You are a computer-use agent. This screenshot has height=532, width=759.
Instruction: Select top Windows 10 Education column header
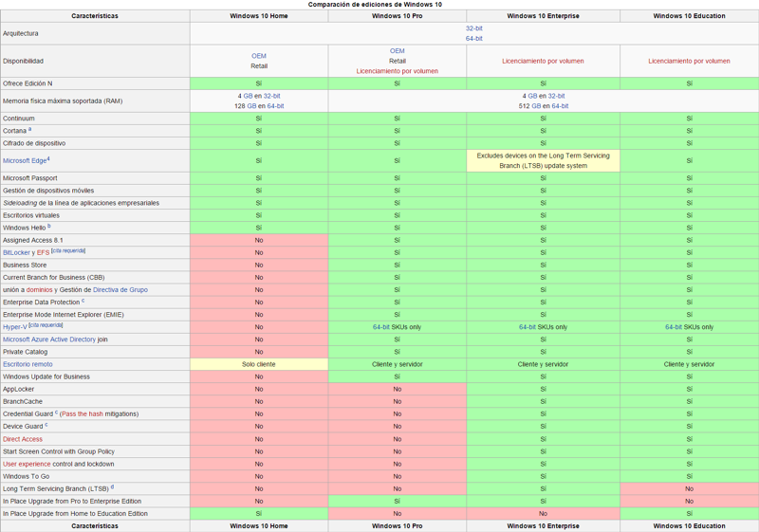[x=690, y=16]
